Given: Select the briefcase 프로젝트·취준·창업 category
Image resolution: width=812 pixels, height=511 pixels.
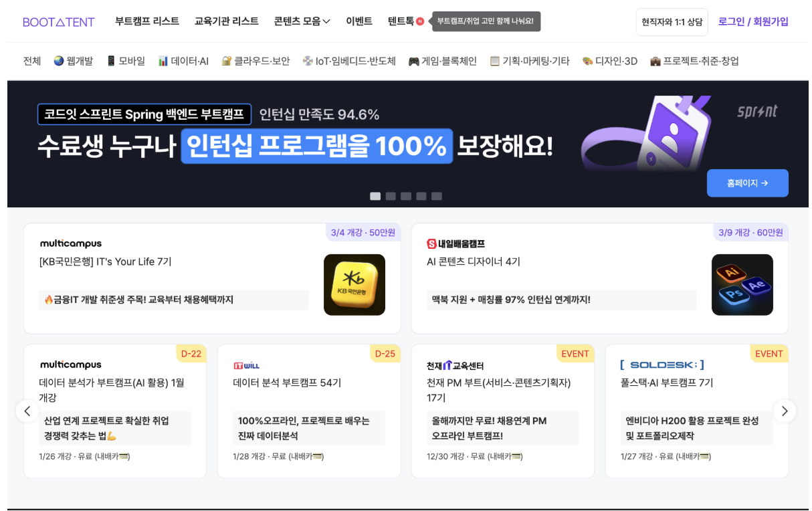Looking at the screenshot, I should coord(694,61).
